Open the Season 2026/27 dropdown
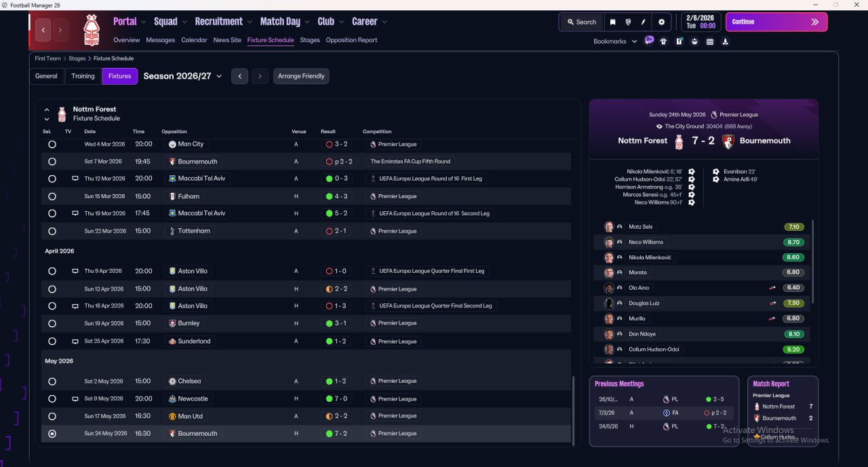This screenshot has width=868, height=467. pyautogui.click(x=183, y=76)
